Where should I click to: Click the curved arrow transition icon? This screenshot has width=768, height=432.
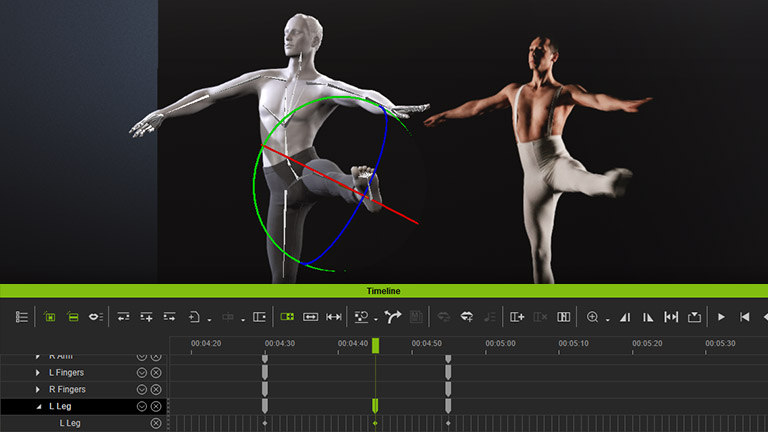pos(392,317)
